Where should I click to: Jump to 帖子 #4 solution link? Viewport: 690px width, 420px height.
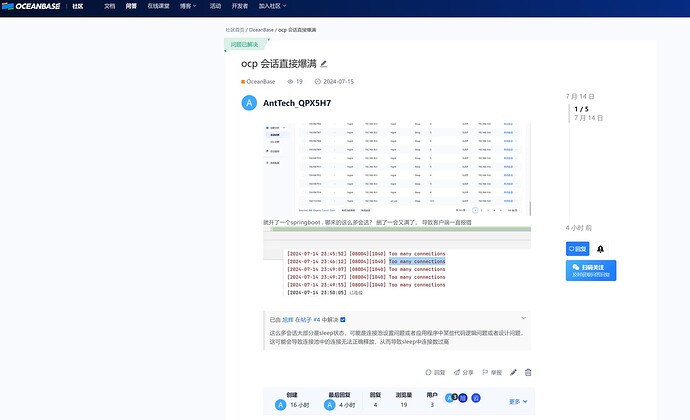click(x=308, y=320)
